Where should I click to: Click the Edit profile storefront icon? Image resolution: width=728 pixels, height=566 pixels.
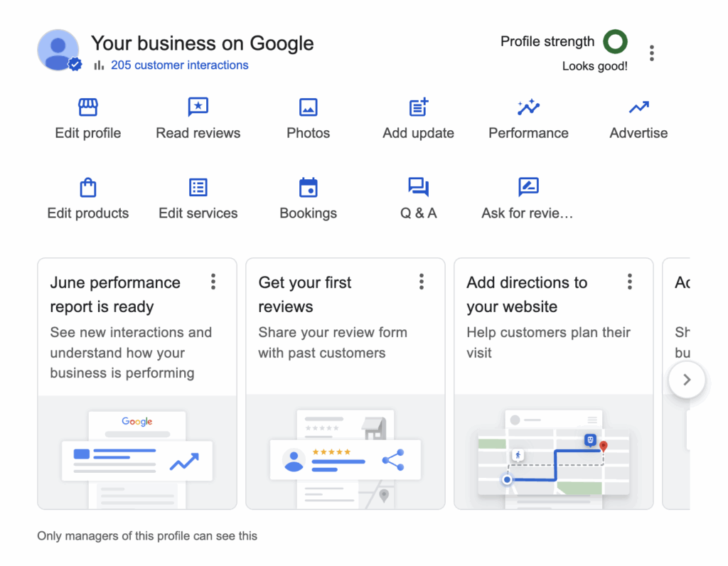[87, 107]
